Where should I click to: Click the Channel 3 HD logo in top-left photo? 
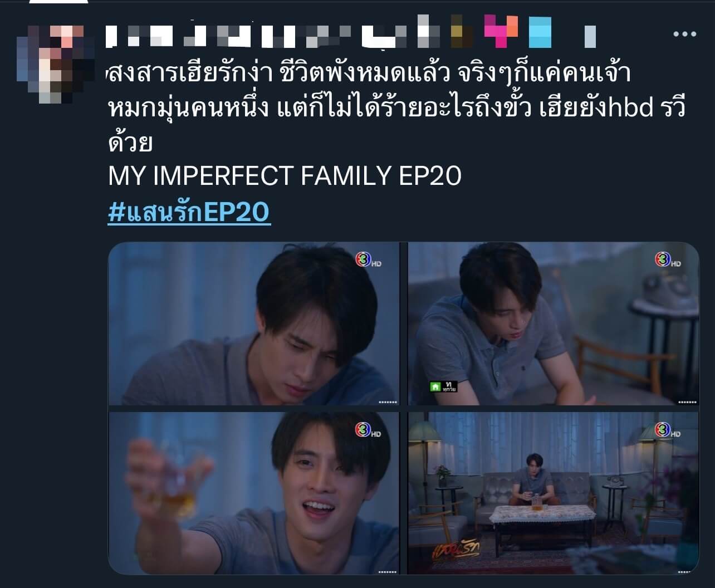368,259
